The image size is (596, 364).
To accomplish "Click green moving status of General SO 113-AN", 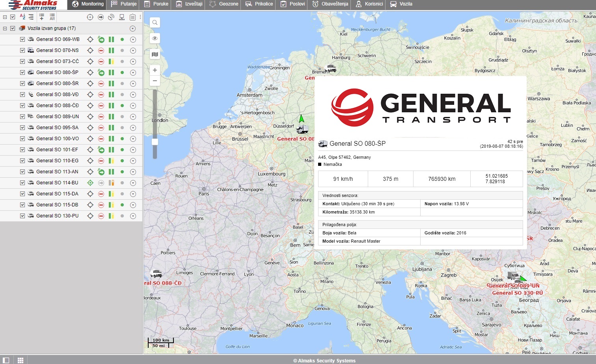I will [x=101, y=172].
